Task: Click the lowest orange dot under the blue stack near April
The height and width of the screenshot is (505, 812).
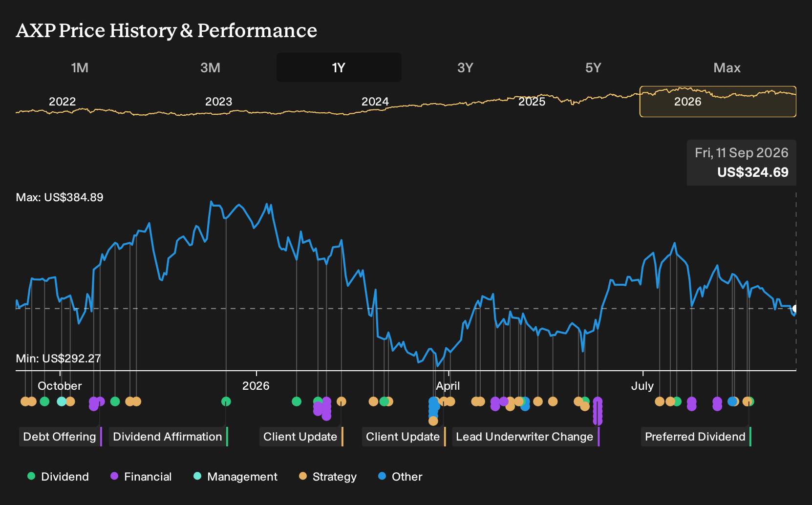Action: (x=433, y=421)
